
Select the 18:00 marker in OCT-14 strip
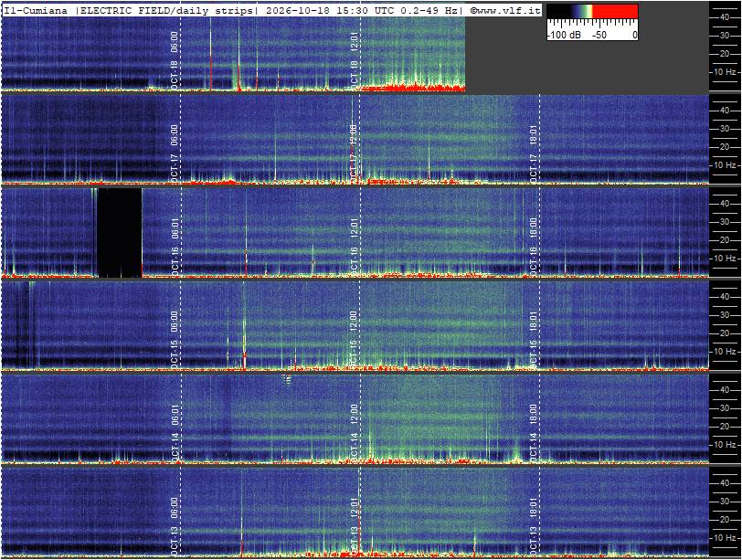[534, 415]
